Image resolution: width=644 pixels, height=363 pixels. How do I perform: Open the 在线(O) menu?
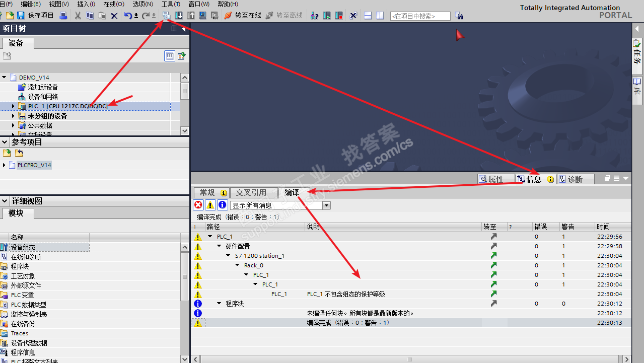tap(113, 4)
